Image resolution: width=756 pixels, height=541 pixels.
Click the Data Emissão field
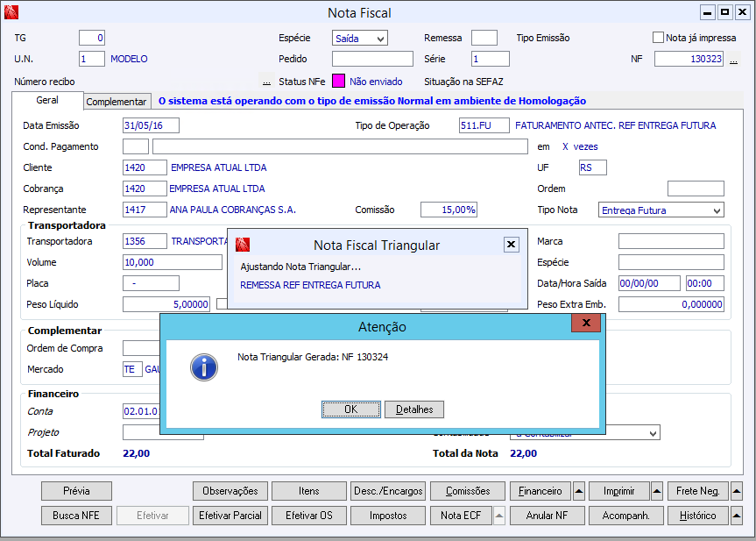click(151, 125)
